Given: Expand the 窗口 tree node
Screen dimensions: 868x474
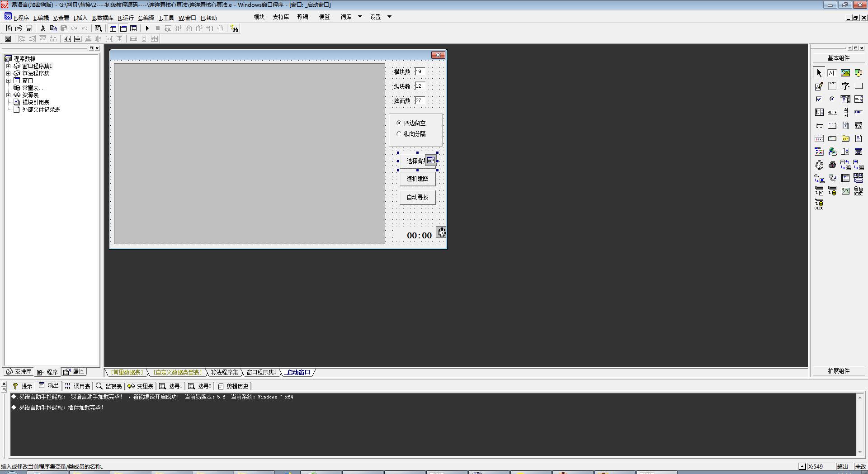Looking at the screenshot, I should point(8,81).
